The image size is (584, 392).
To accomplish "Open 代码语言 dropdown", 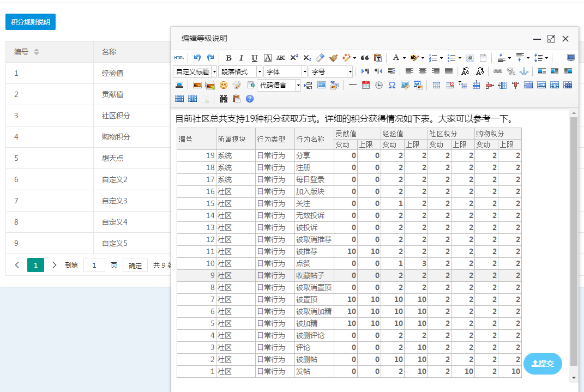I will (x=279, y=85).
